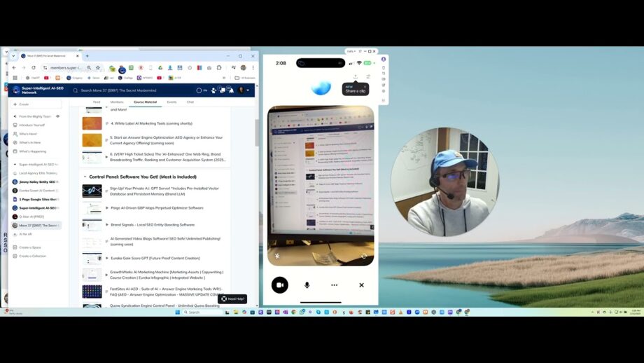Click the blue voice orb
Image resolution: width=644 pixels, height=363 pixels.
[321, 87]
